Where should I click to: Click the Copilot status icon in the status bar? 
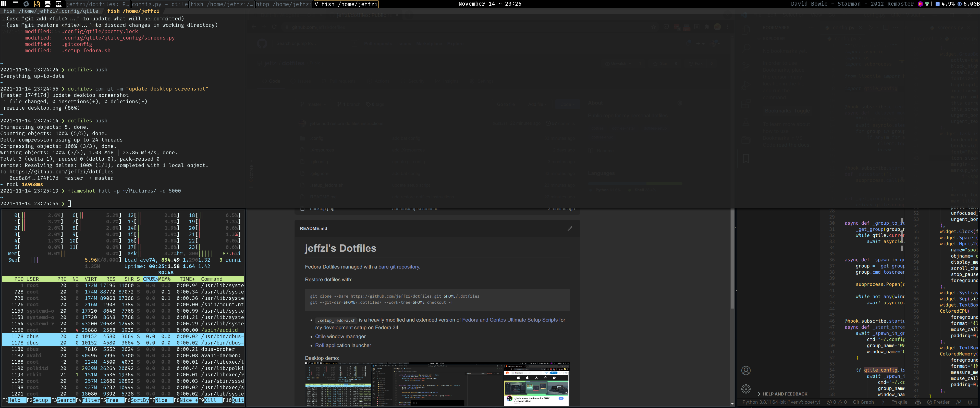pyautogui.click(x=918, y=402)
